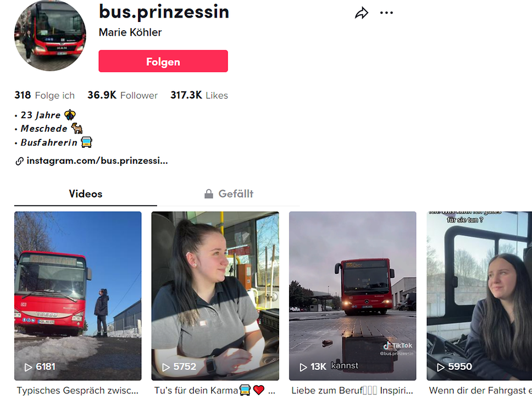Click play icon on the 5950 views video

(x=440, y=367)
